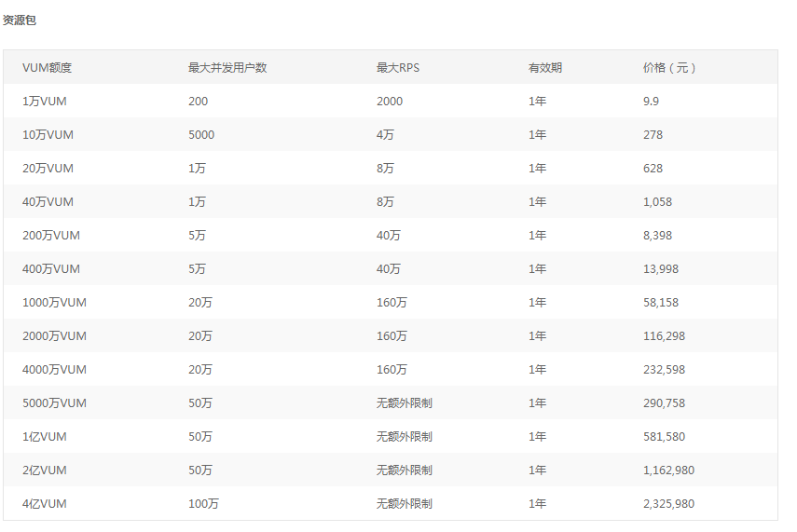The width and height of the screenshot is (797, 532).
Task: Select the 200万VUM cell
Action: pos(51,236)
